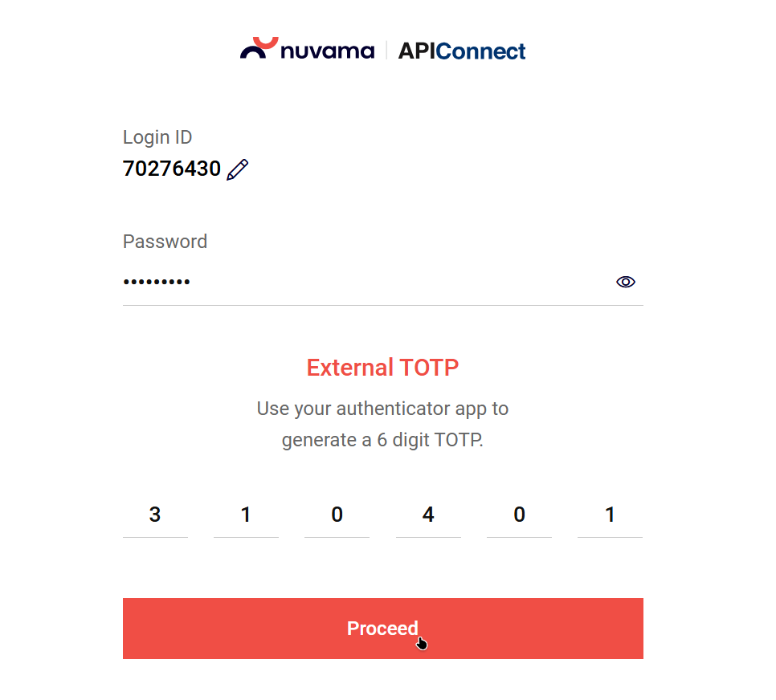The height and width of the screenshot is (700, 776).
Task: Click the fourth TOTP box showing 4
Action: (428, 515)
